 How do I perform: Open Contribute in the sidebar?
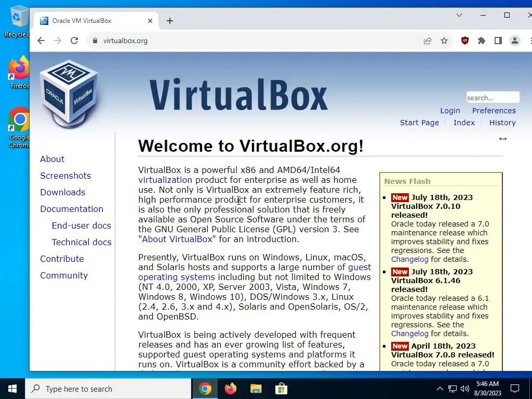[x=62, y=259]
